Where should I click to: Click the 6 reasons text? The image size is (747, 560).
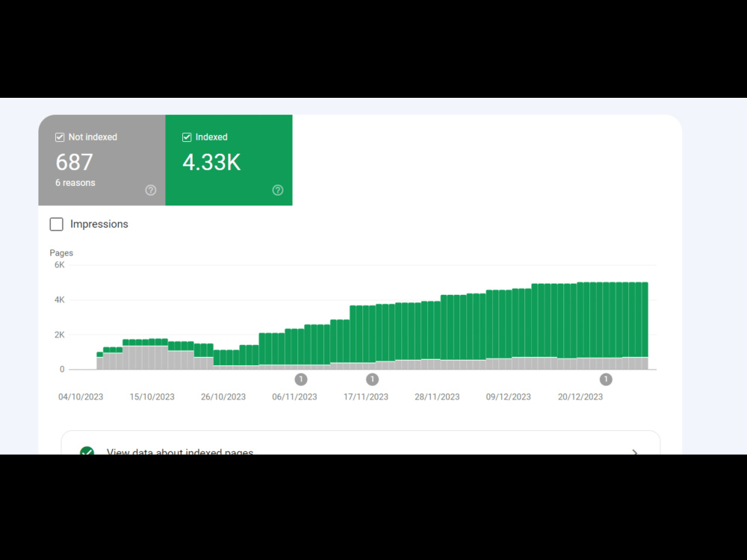75,183
